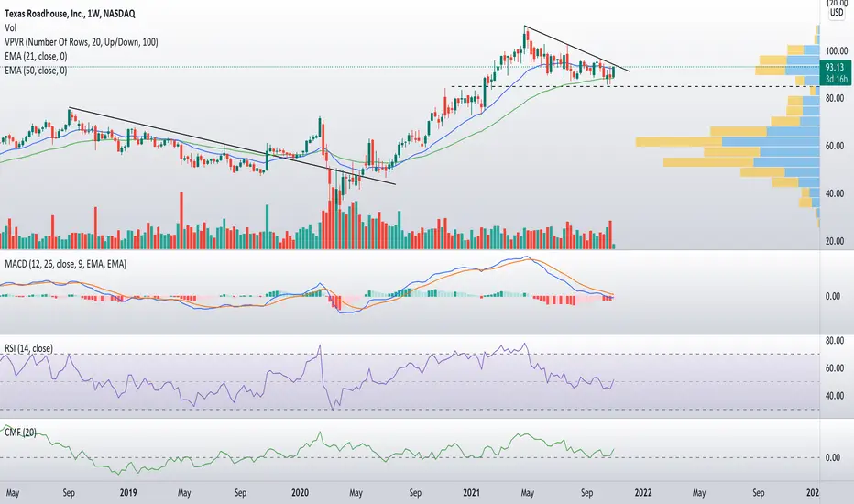Screen dimensions: 854x504
Task: Click the RSI (14, close) indicator label
Action: 29,348
